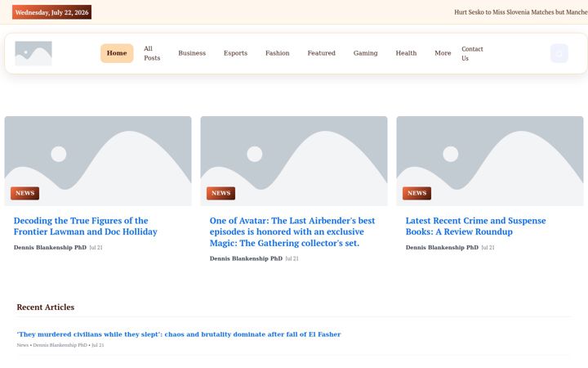
Task: Click the Hurt Sesko ticker headline
Action: click(x=521, y=12)
